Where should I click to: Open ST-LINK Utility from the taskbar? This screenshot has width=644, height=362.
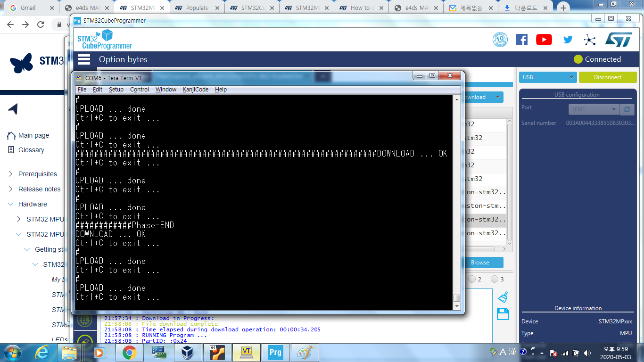[158, 353]
